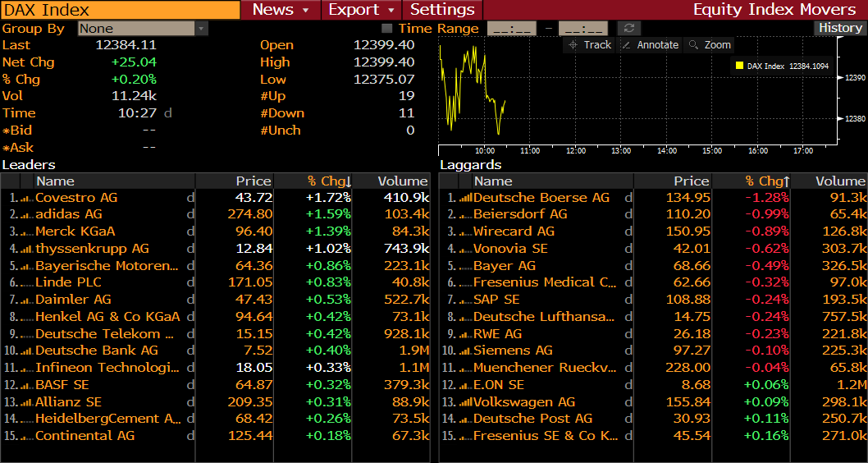Screen dimensions: 868x463
Task: Select Fresenius Medical C row in Laggards
Action: click(653, 283)
